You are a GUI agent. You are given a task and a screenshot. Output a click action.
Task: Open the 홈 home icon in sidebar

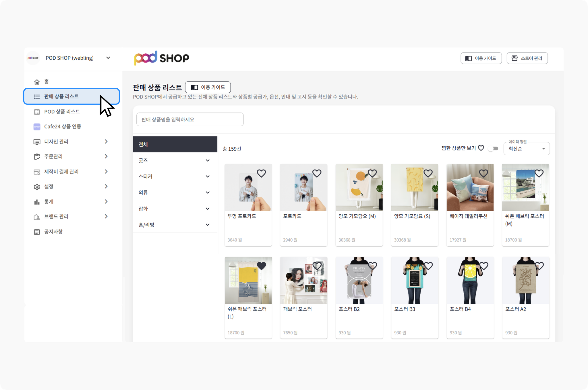(37, 82)
